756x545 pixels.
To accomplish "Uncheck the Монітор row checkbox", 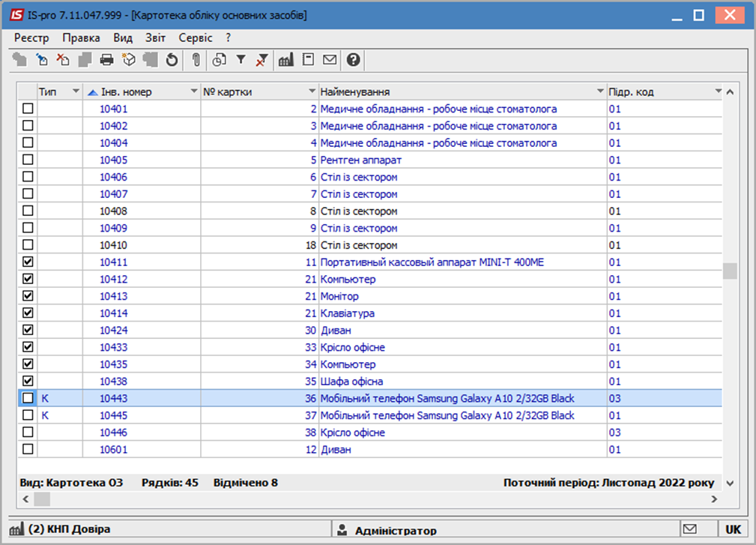I will 28,295.
